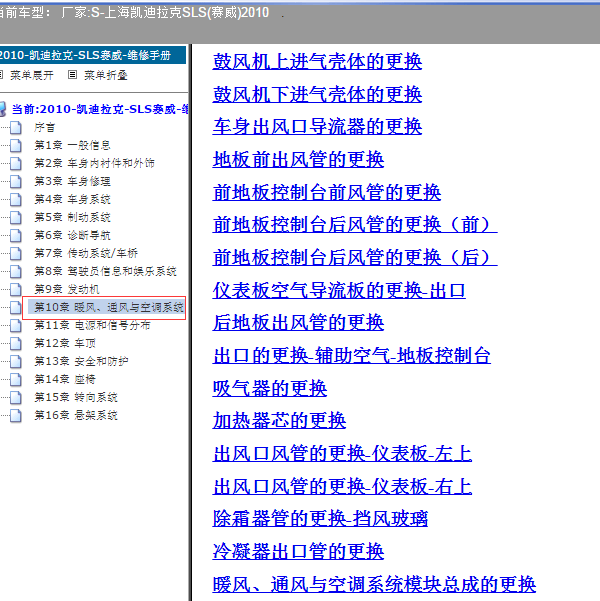Click the page icon beside 第14章 座椅
The image size is (600, 601).
click(16, 380)
